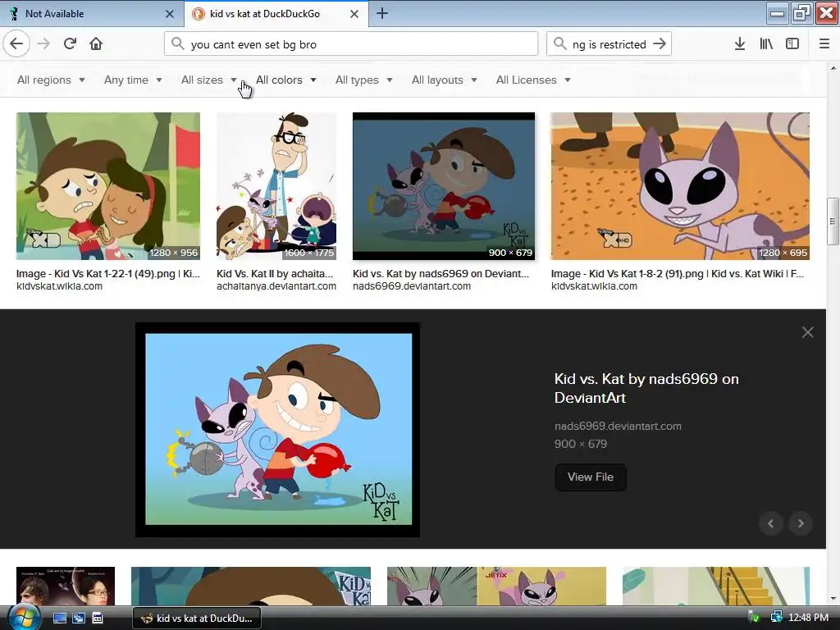Image resolution: width=840 pixels, height=630 pixels.
Task: Click the large preview image in detail panel
Action: click(277, 430)
